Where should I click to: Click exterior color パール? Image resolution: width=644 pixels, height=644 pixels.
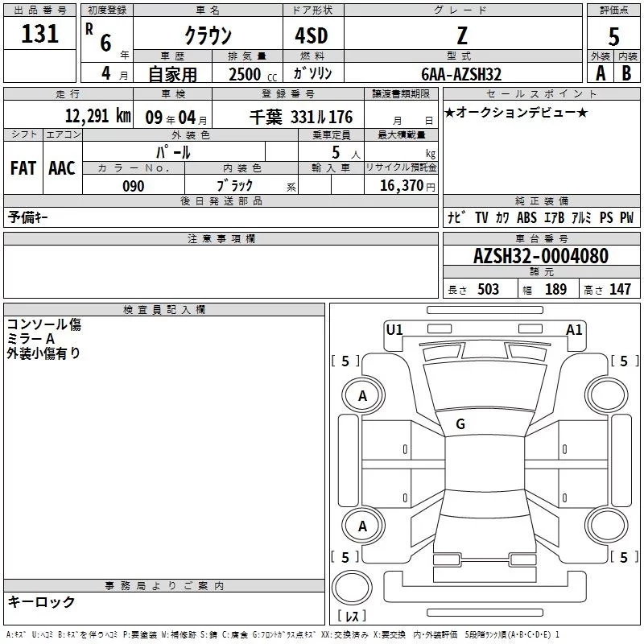click(173, 153)
